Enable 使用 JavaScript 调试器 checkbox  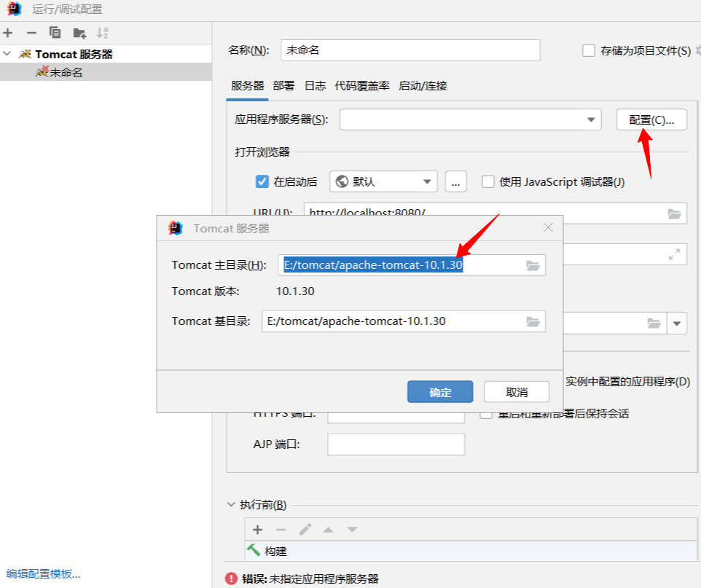pyautogui.click(x=487, y=181)
